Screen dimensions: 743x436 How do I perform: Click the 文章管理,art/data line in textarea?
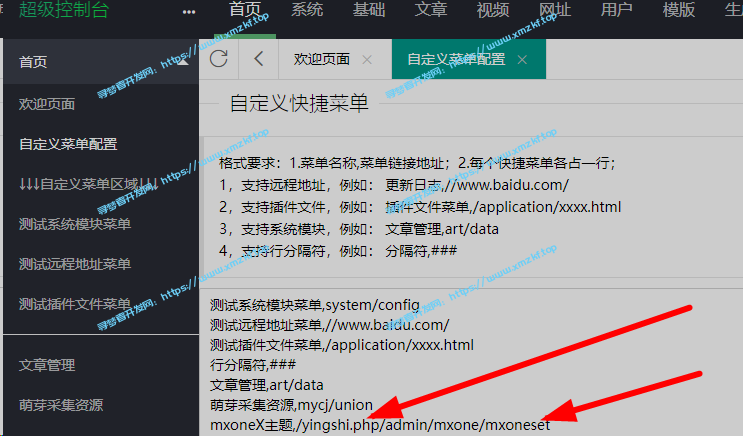pos(267,385)
